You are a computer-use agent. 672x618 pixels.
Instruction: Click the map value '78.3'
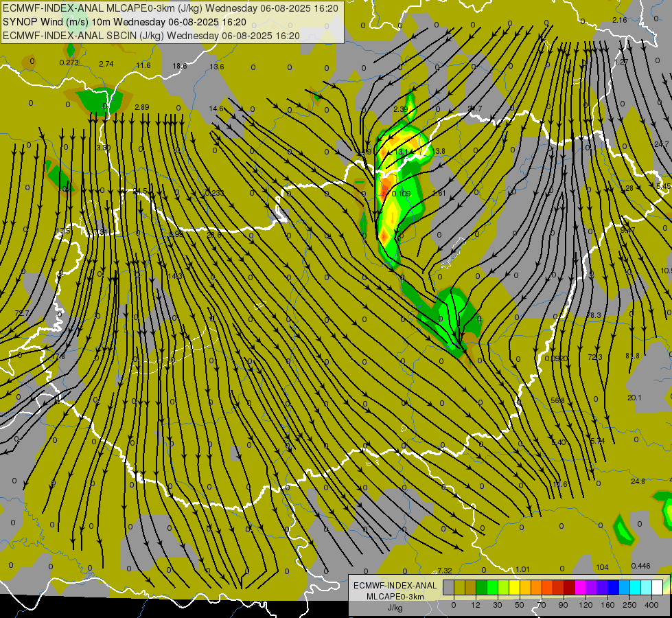pyautogui.click(x=594, y=315)
